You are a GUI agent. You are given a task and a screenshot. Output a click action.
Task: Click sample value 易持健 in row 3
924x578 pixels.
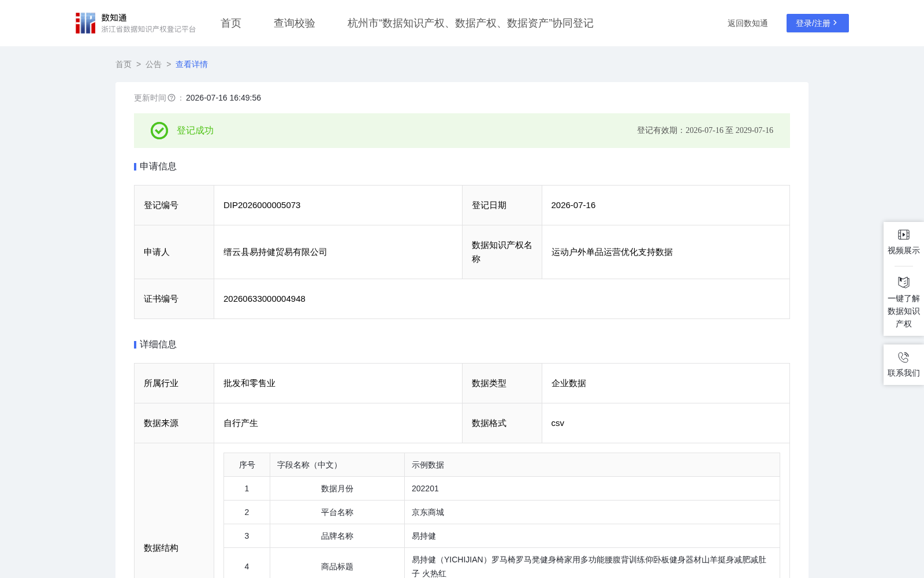424,536
